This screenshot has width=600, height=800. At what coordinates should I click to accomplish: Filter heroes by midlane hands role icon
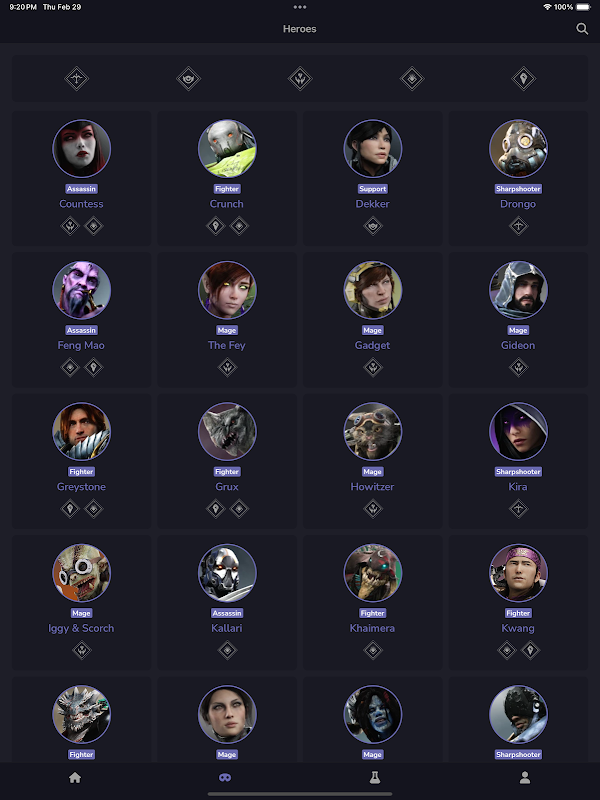pos(300,79)
